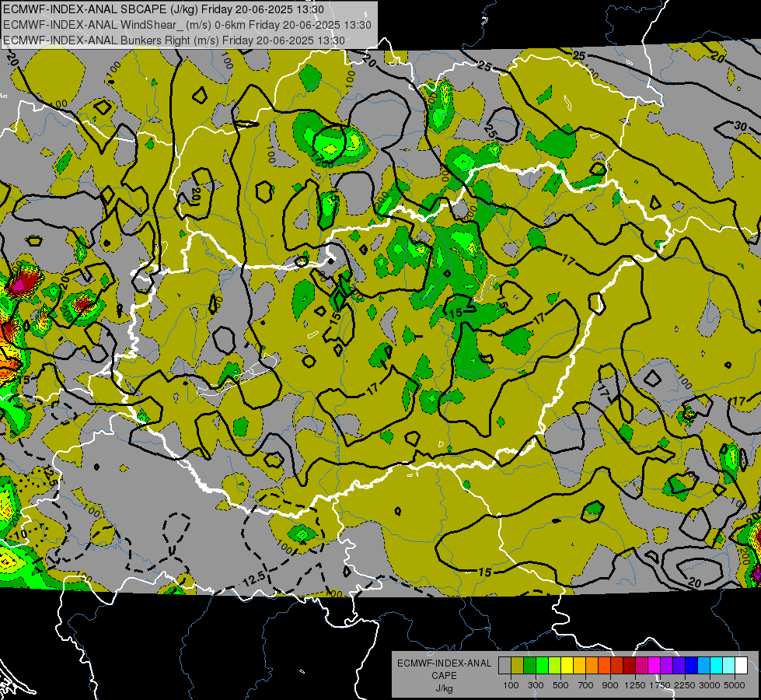
Task: Click the 30 contour label on the map
Action: (x=740, y=126)
